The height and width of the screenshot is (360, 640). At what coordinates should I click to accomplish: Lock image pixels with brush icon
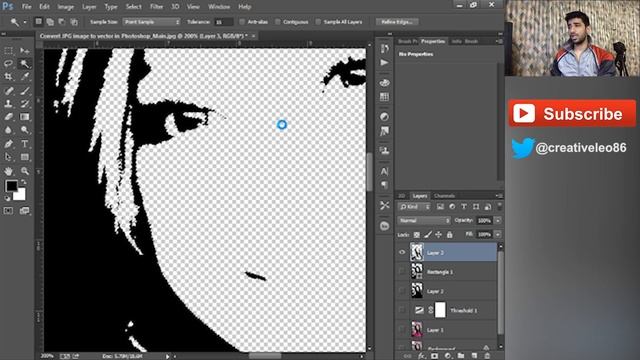tap(427, 235)
